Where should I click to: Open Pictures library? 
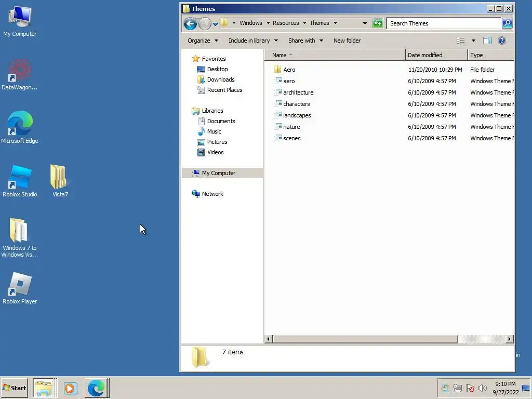coord(217,142)
